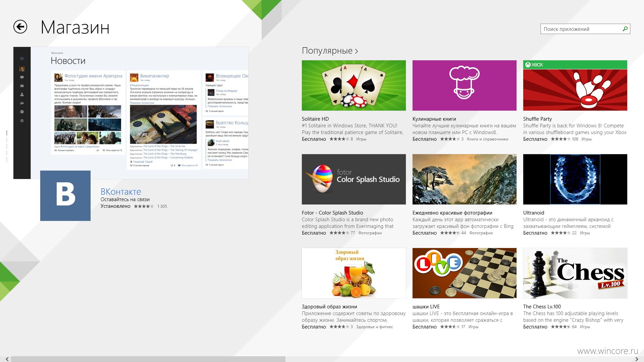The width and height of the screenshot is (644, 362).
Task: Open the Fotor Color Splash Studio tile
Action: (x=354, y=179)
